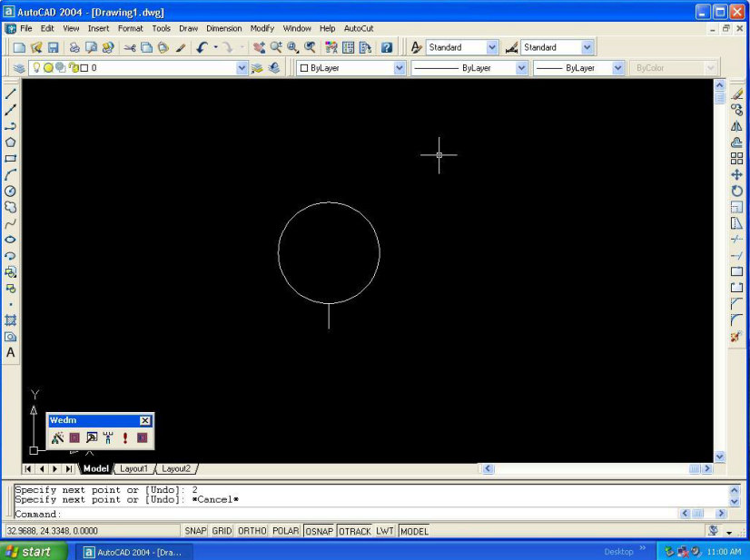Switch to the Layout1 tab
The height and width of the screenshot is (560, 750).
[x=133, y=468]
